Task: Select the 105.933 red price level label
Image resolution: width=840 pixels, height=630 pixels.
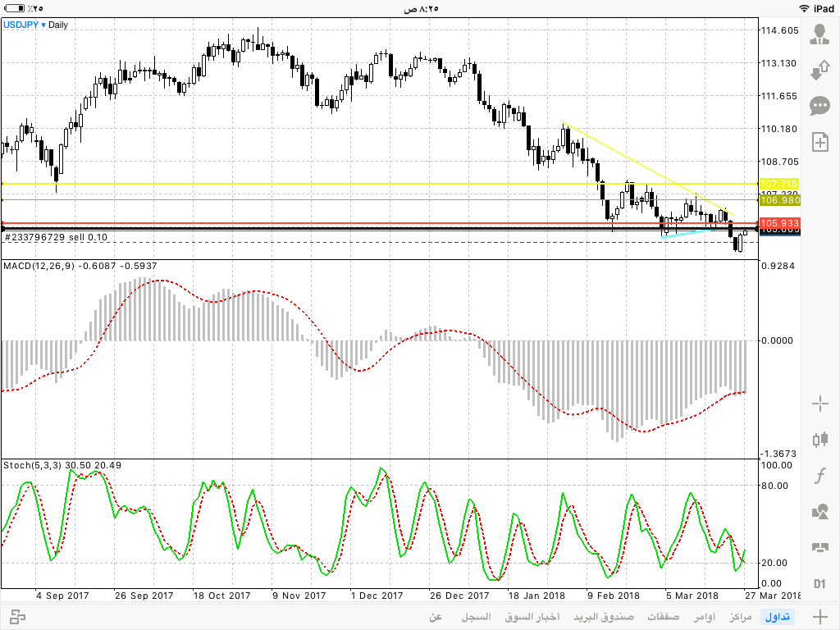Action: pos(779,223)
